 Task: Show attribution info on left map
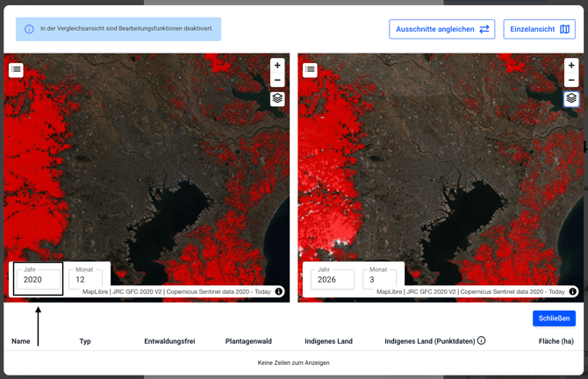tap(279, 292)
